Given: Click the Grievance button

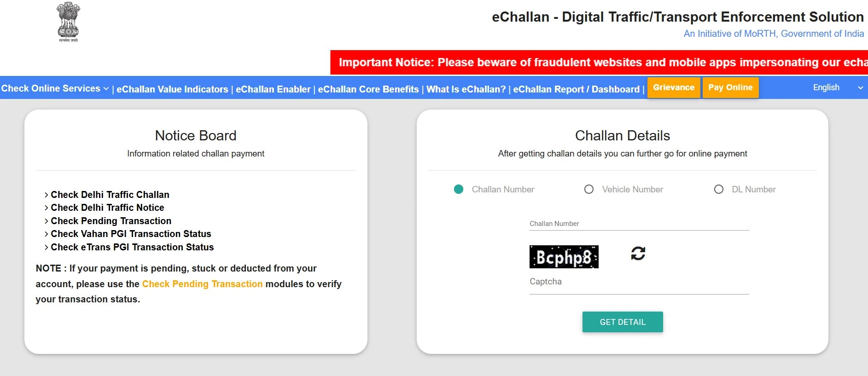Looking at the screenshot, I should point(673,87).
